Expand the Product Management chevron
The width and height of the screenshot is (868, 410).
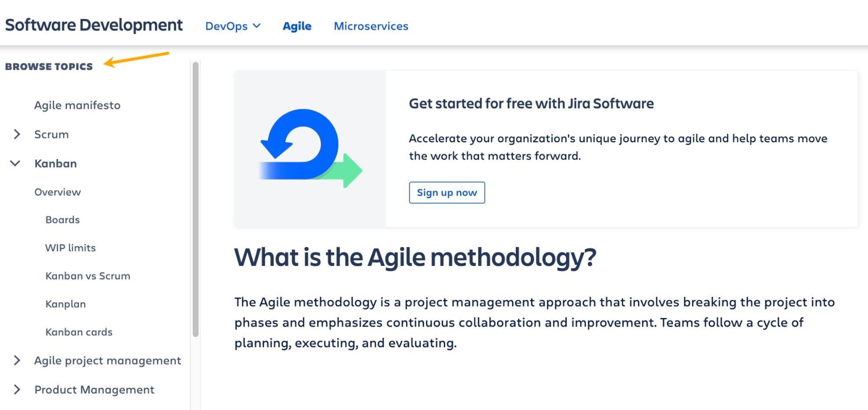pyautogui.click(x=17, y=390)
